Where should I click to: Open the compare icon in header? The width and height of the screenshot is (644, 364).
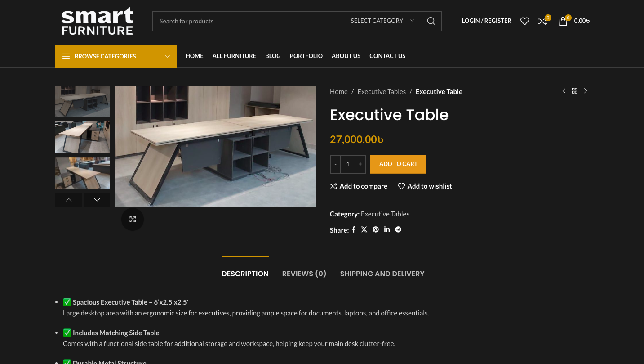(x=543, y=21)
